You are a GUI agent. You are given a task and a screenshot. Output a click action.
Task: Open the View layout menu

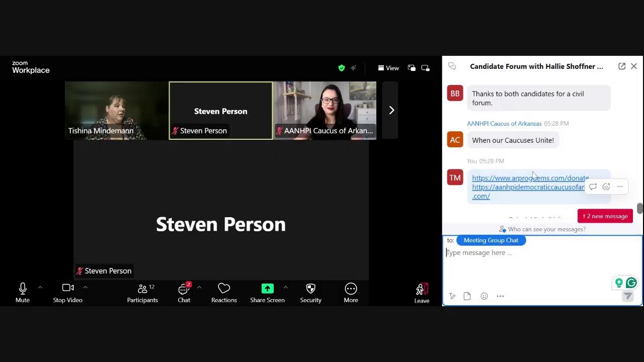[x=388, y=68]
